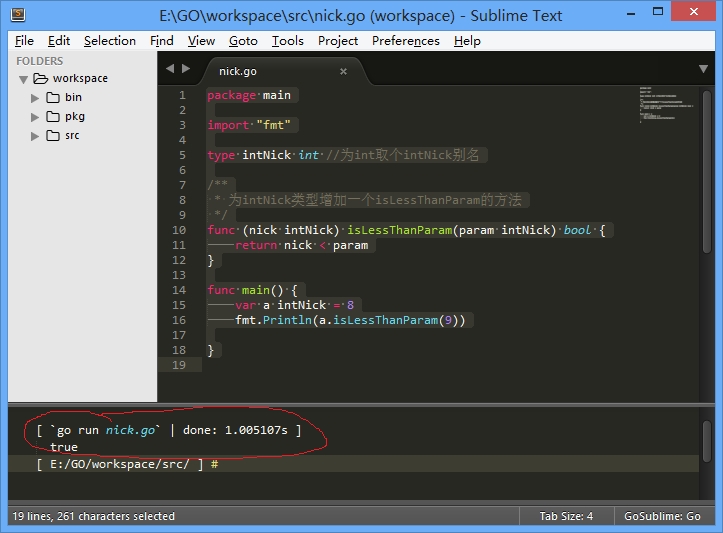The width and height of the screenshot is (723, 533).
Task: Click the bin folder icon
Action: [x=53, y=98]
